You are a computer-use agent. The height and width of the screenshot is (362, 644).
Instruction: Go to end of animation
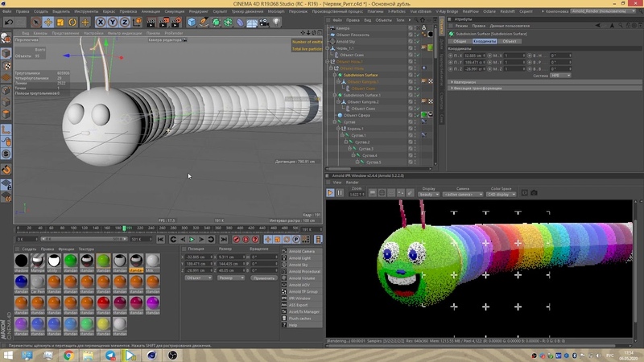(x=224, y=239)
